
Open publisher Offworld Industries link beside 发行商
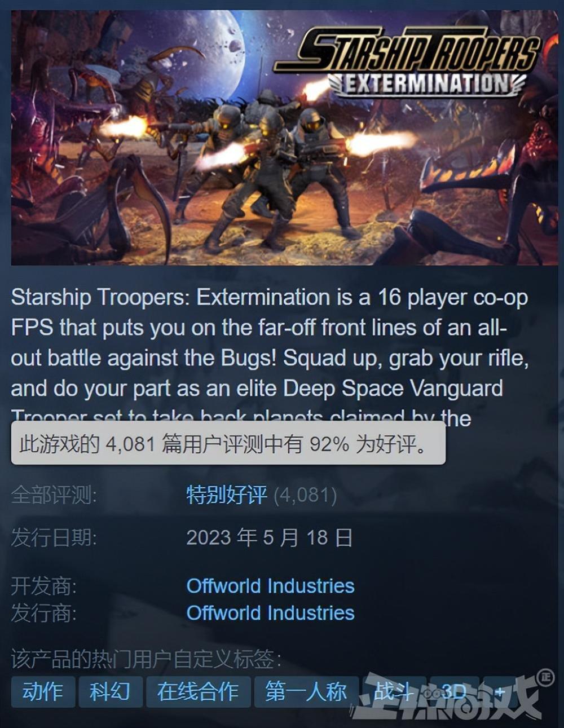click(x=270, y=613)
